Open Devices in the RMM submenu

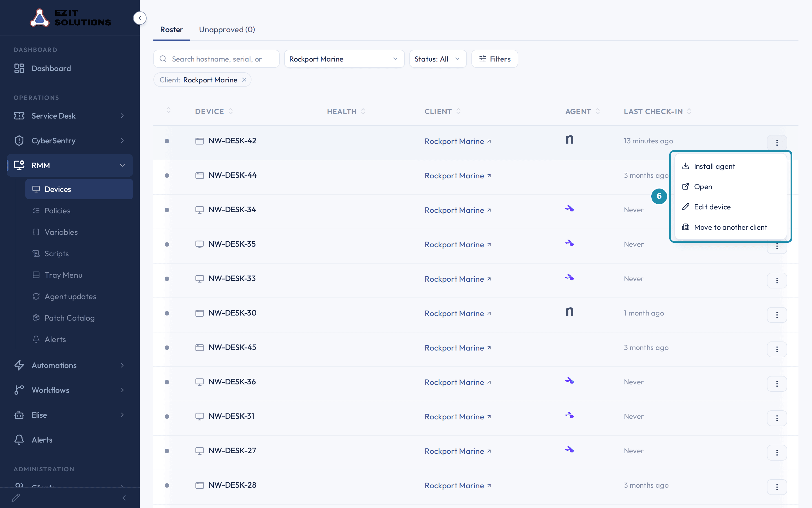coord(79,189)
